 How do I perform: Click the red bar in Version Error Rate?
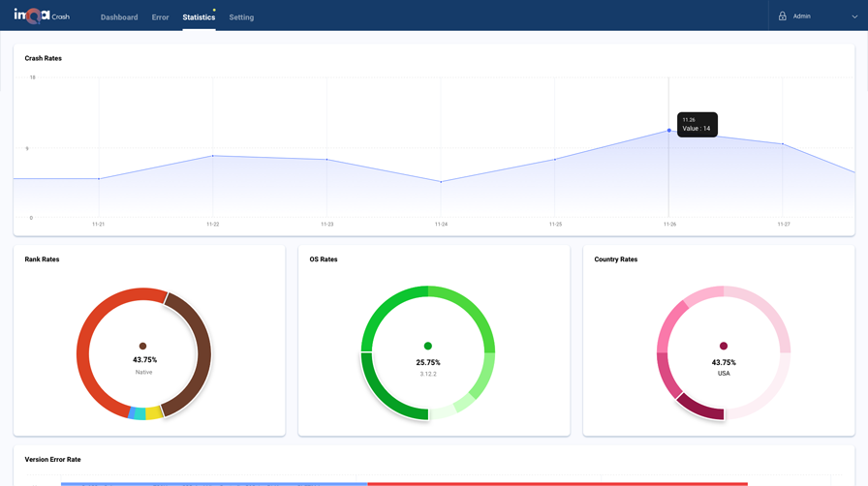click(557, 484)
